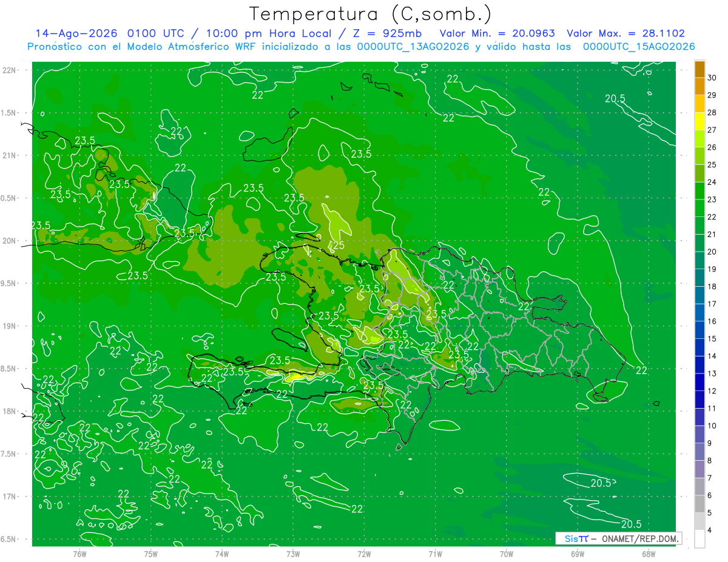The image size is (728, 562).
Task: Click legend value 28 on the color bar
Action: (x=712, y=112)
